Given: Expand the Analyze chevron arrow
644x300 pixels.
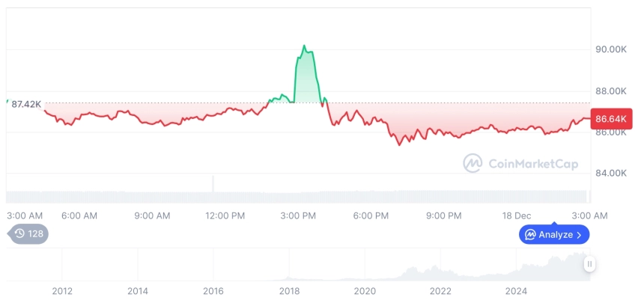Looking at the screenshot, I should pos(579,235).
